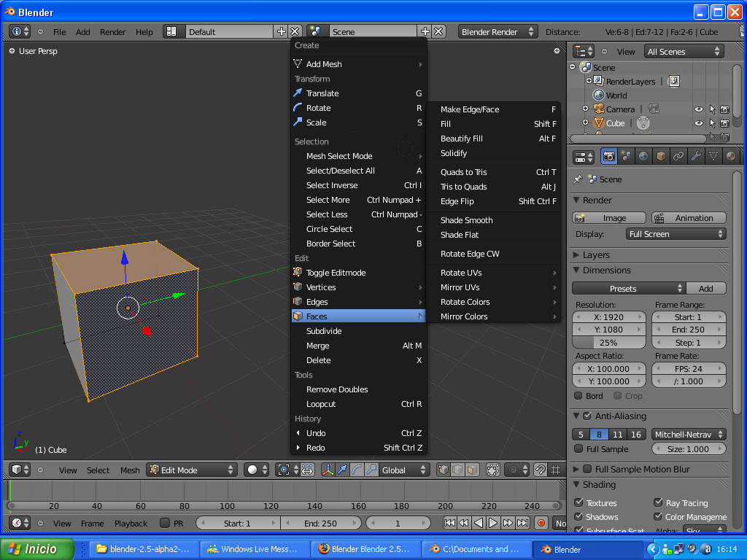
Task: Open the Add Mesh submenu
Action: 357,64
